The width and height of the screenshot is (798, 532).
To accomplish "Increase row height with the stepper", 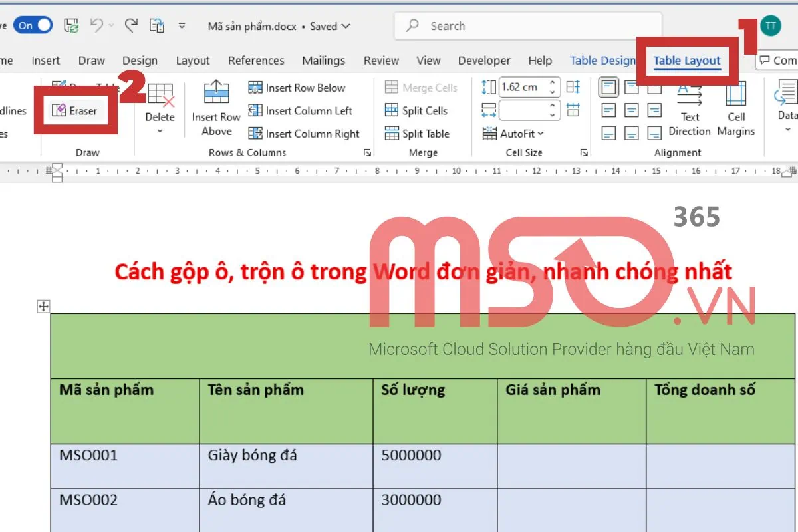I will 552,83.
